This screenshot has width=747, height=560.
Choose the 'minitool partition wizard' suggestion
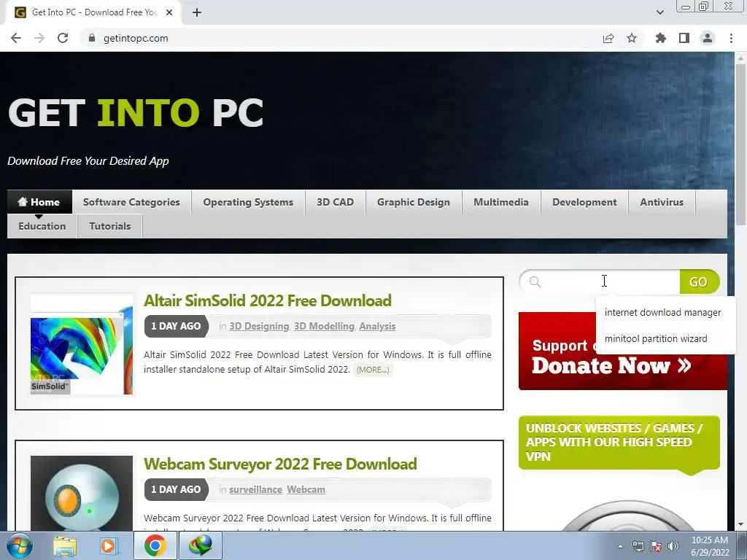[x=656, y=338]
